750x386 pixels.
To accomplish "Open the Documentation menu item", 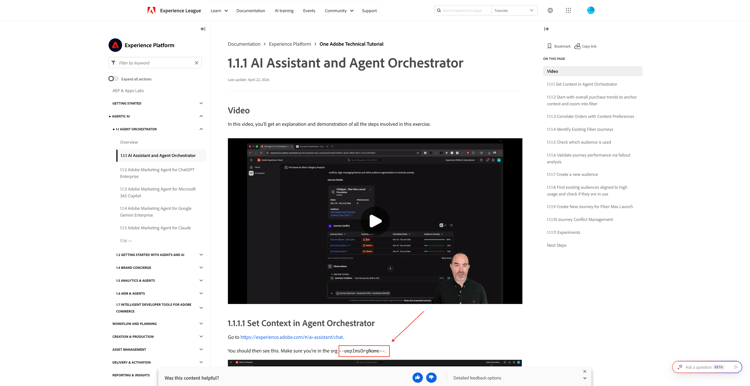I will point(251,11).
